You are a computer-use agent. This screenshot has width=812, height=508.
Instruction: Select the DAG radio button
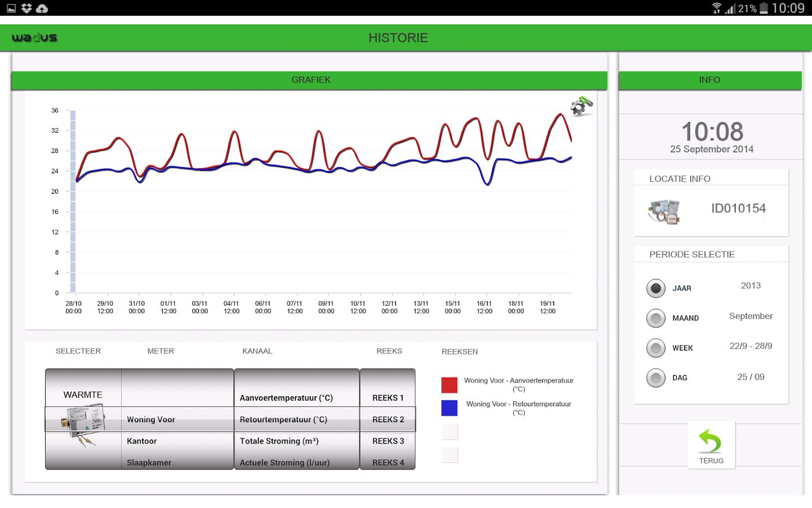(656, 378)
